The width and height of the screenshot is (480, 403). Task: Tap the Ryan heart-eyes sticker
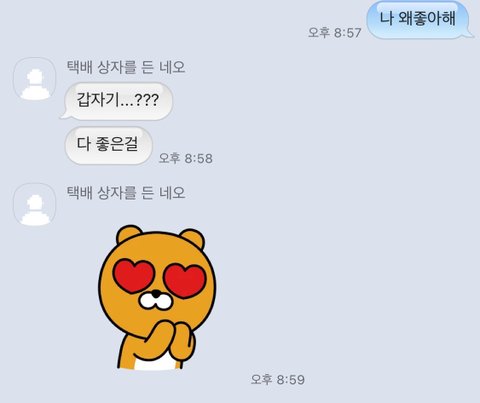click(x=157, y=297)
